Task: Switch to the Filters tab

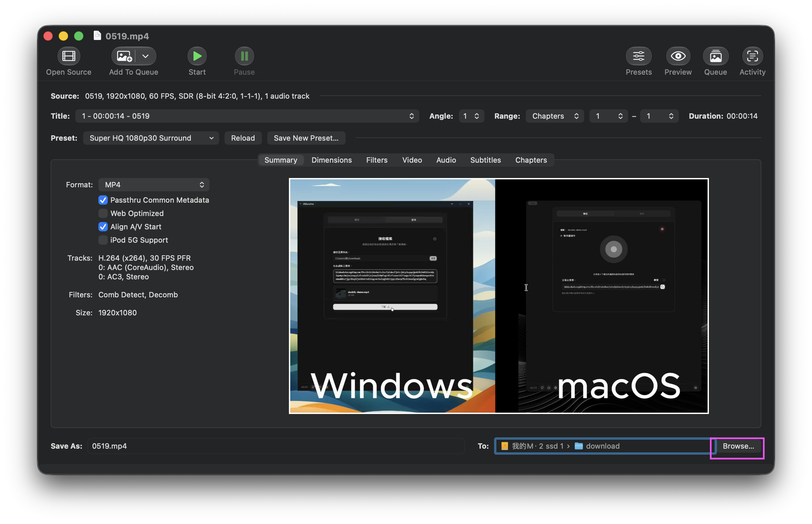Action: coord(377,160)
